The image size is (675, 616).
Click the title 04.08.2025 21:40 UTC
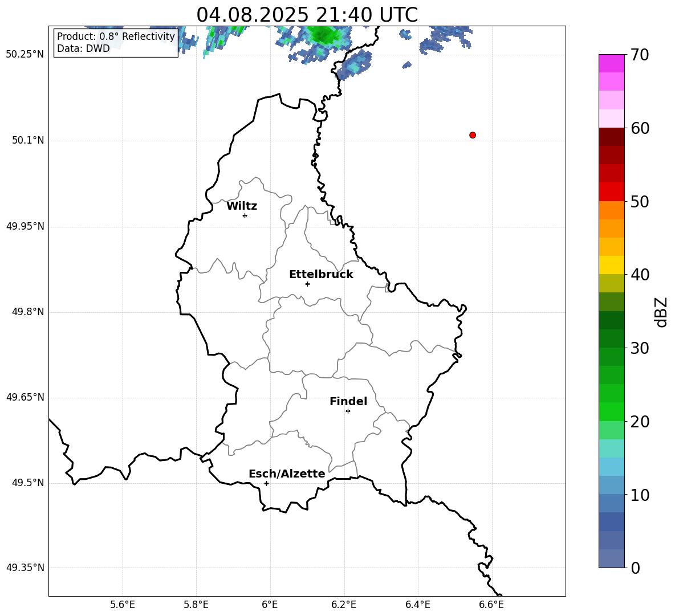[307, 15]
